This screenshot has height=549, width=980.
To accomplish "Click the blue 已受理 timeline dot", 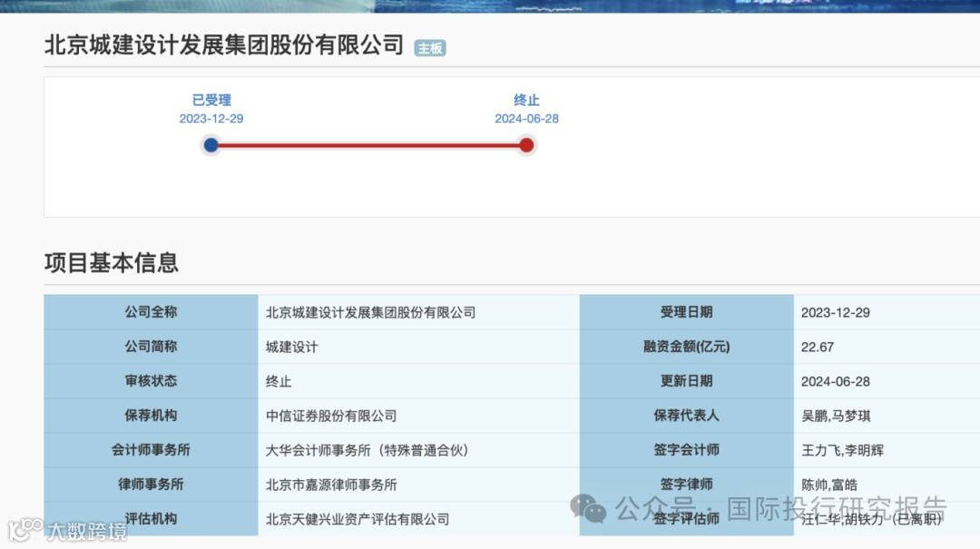I will (211, 145).
